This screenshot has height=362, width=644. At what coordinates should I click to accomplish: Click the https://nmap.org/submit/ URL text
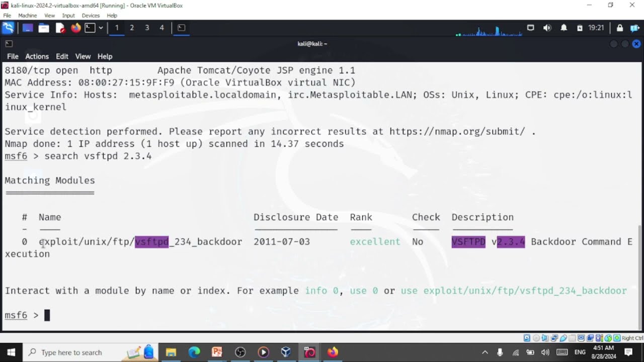(x=457, y=132)
